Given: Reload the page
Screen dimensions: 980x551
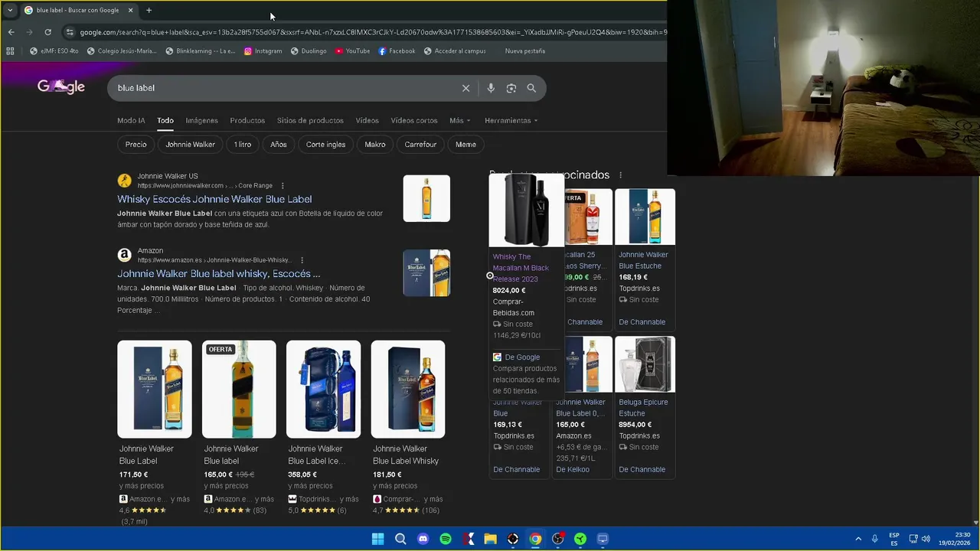Looking at the screenshot, I should tap(47, 32).
